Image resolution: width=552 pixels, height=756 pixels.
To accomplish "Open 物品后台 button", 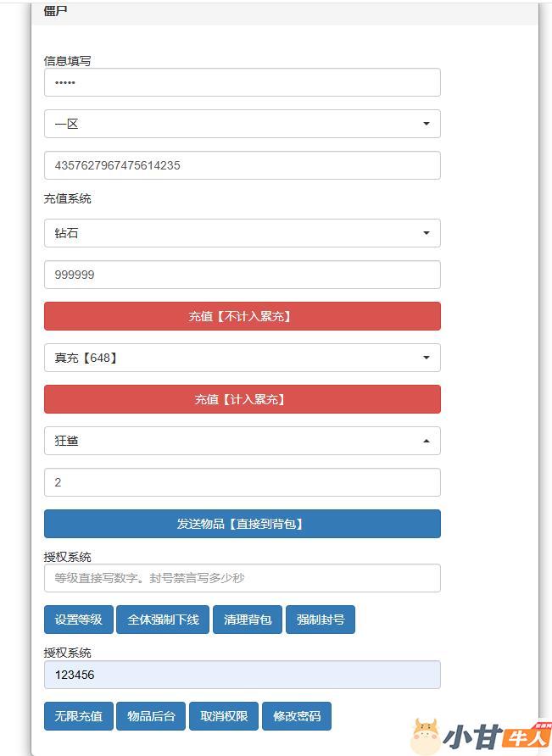I will [x=151, y=716].
